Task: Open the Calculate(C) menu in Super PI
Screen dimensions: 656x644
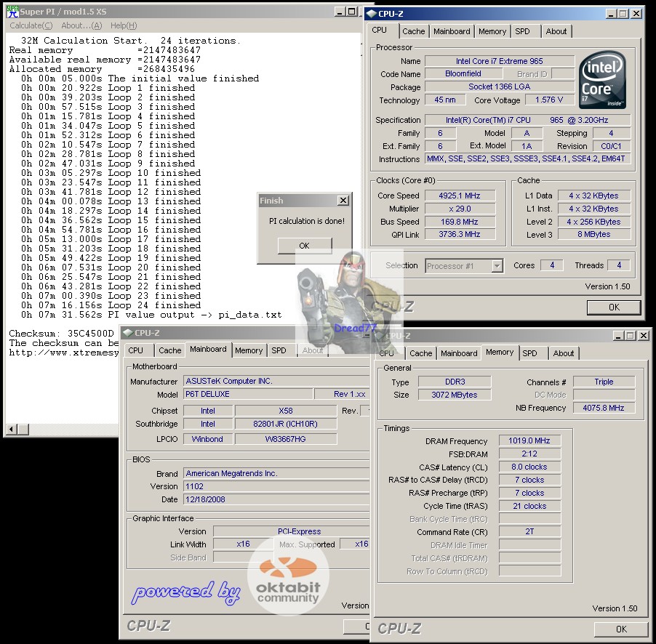Action: (x=31, y=26)
